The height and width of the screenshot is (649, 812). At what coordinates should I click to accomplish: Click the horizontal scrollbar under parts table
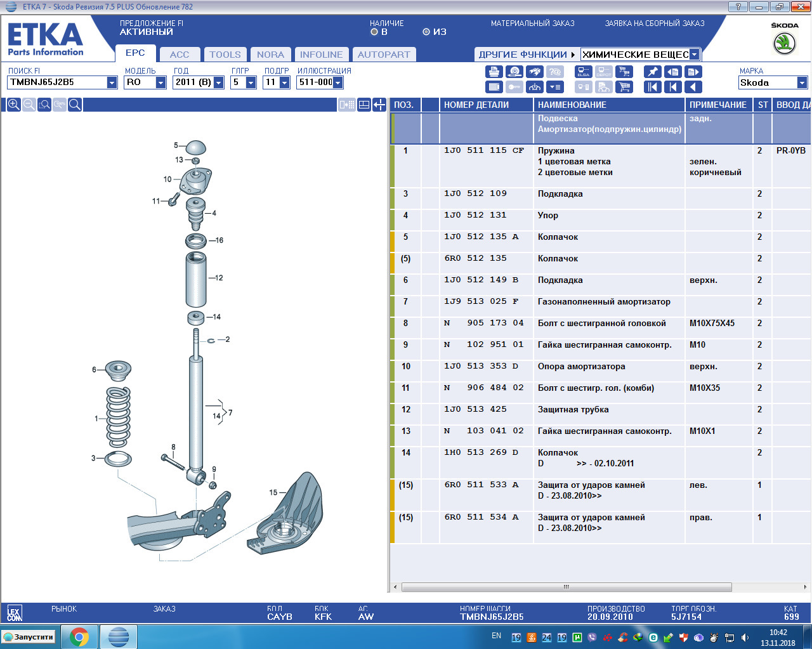tap(566, 587)
